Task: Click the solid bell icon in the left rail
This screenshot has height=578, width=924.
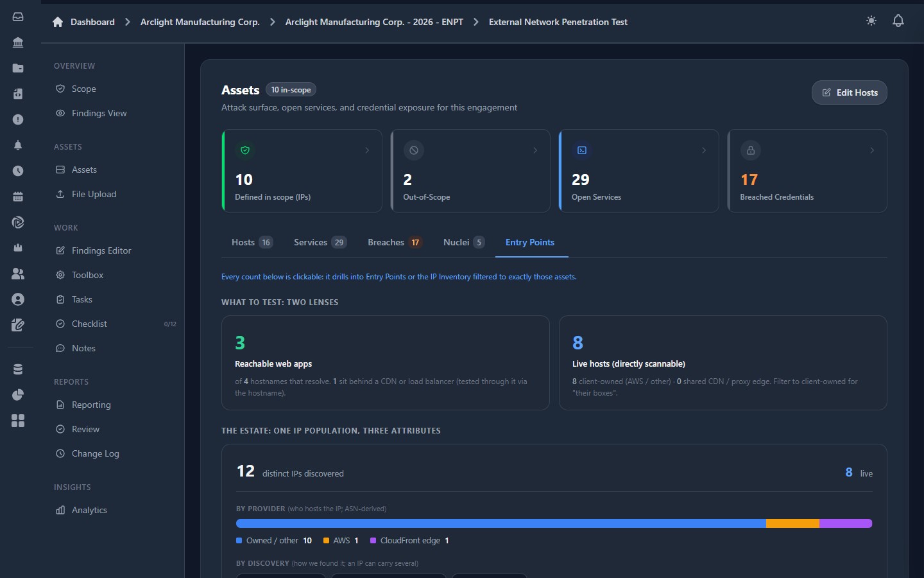Action: (18, 145)
